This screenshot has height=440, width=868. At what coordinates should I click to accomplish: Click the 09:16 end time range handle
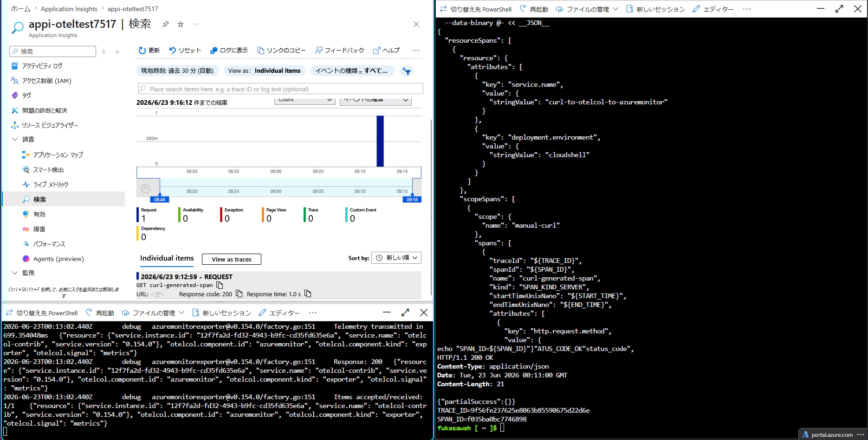point(412,199)
